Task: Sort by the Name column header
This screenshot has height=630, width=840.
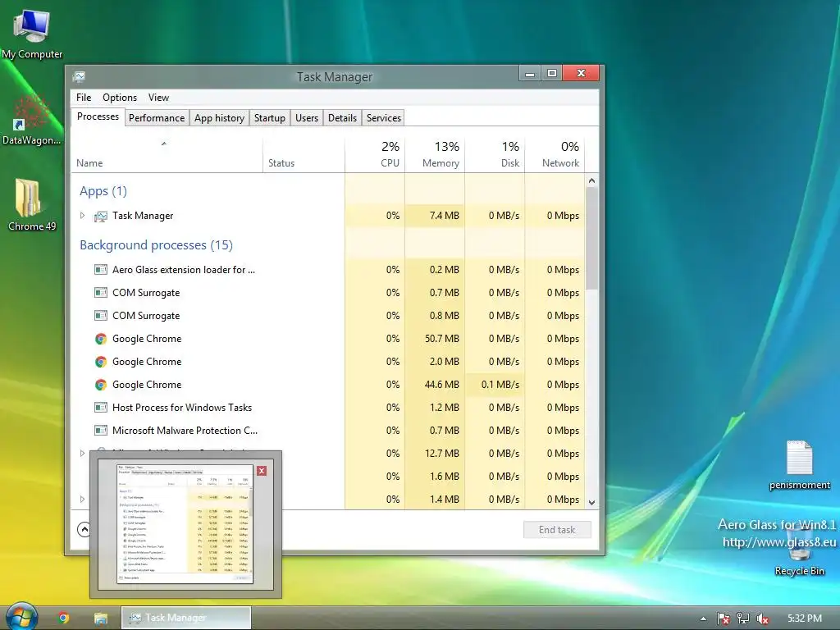Action: pos(167,155)
